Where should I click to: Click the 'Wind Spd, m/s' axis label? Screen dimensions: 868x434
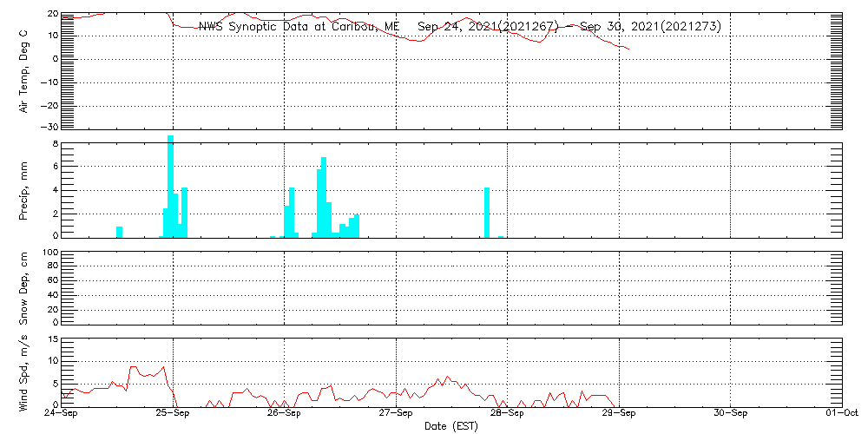pyautogui.click(x=24, y=371)
